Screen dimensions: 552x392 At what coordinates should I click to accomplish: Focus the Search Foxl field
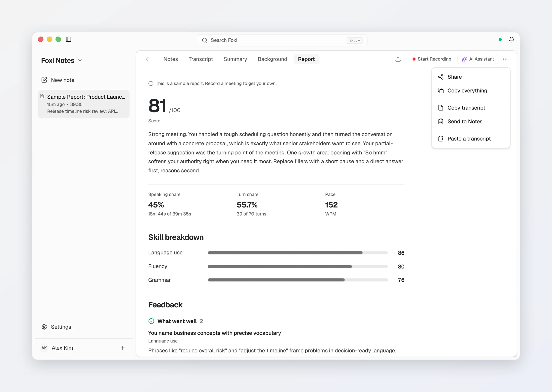tap(282, 40)
